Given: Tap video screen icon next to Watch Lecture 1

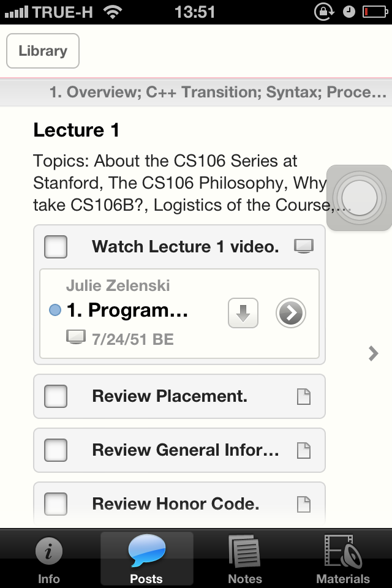Looking at the screenshot, I should [x=304, y=246].
